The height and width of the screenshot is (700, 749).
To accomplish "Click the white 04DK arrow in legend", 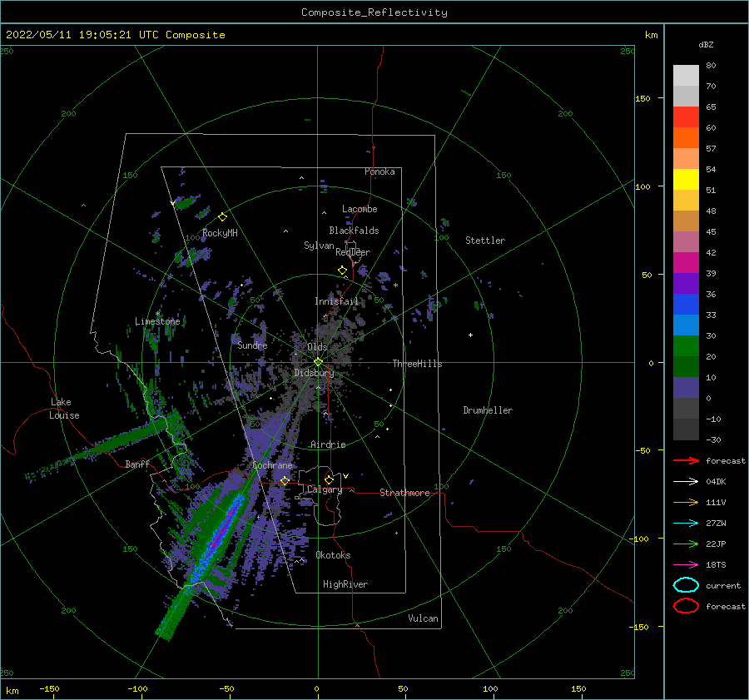I will pos(686,481).
